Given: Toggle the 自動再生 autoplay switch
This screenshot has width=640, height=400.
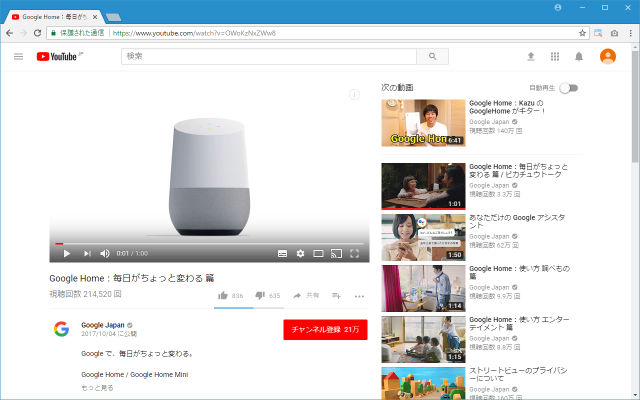Looking at the screenshot, I should (569, 88).
